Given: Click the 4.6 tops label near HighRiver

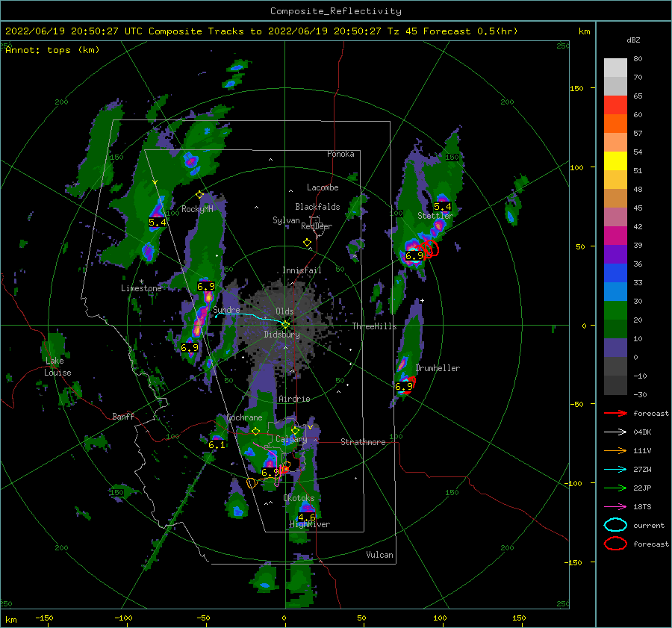Looking at the screenshot, I should [x=307, y=517].
